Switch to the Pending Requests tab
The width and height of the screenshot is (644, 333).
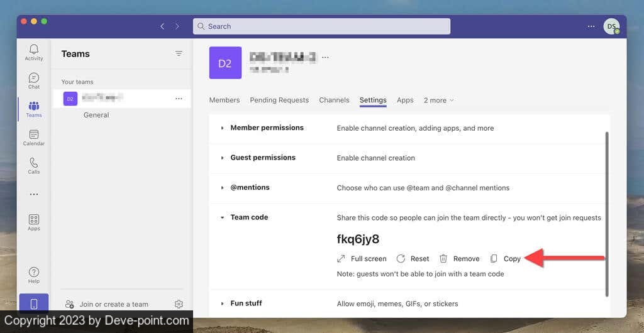[x=279, y=101]
